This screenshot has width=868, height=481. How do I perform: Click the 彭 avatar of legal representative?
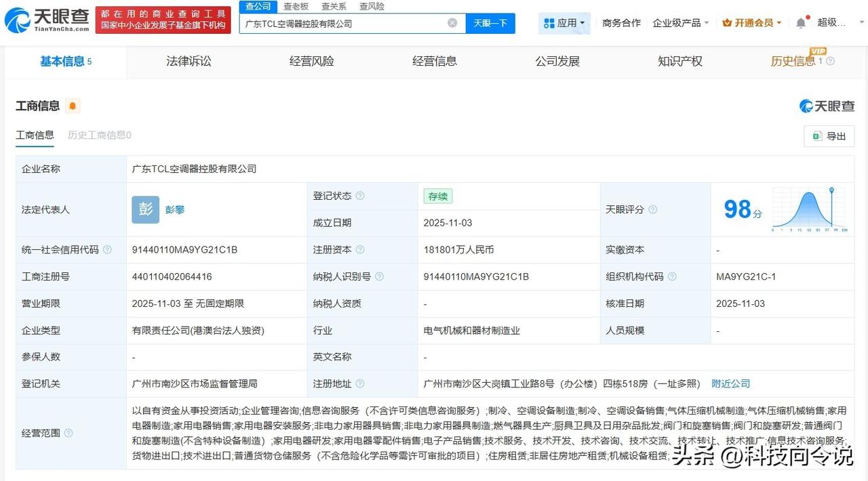(146, 209)
